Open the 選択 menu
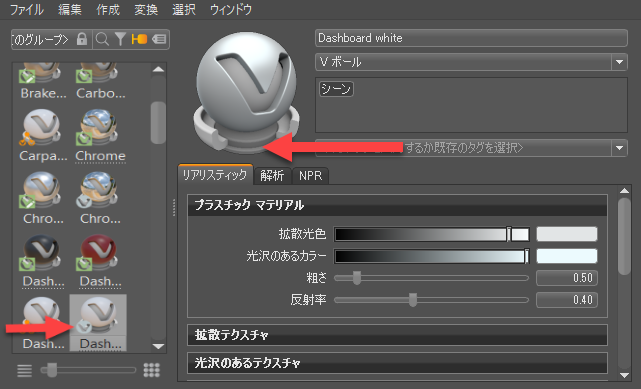 (184, 9)
